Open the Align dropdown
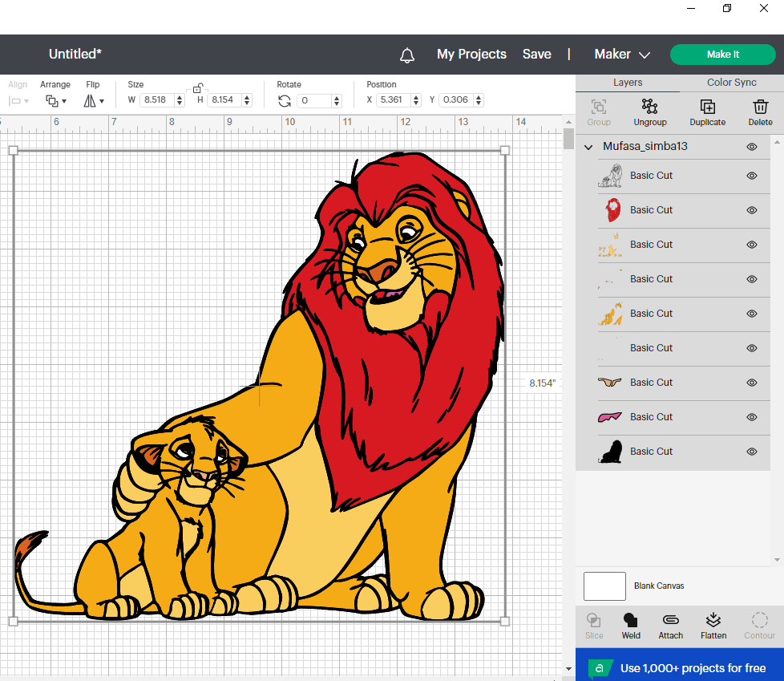Viewport: 784px width, 681px height. coord(19,101)
